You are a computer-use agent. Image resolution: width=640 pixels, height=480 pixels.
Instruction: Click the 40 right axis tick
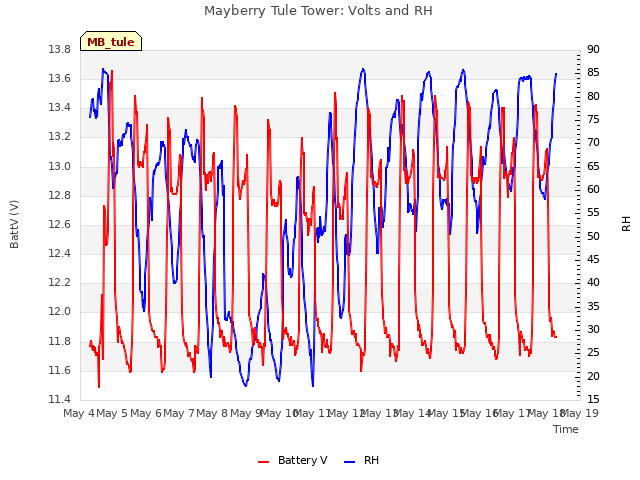click(593, 282)
